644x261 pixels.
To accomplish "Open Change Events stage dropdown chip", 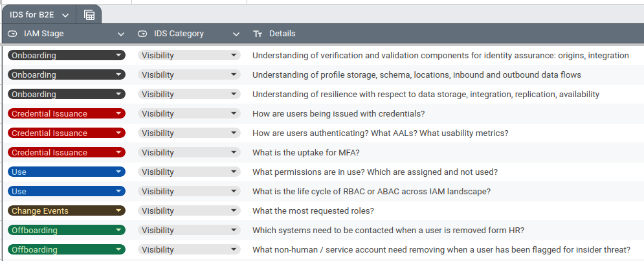I will pyautogui.click(x=66, y=211).
